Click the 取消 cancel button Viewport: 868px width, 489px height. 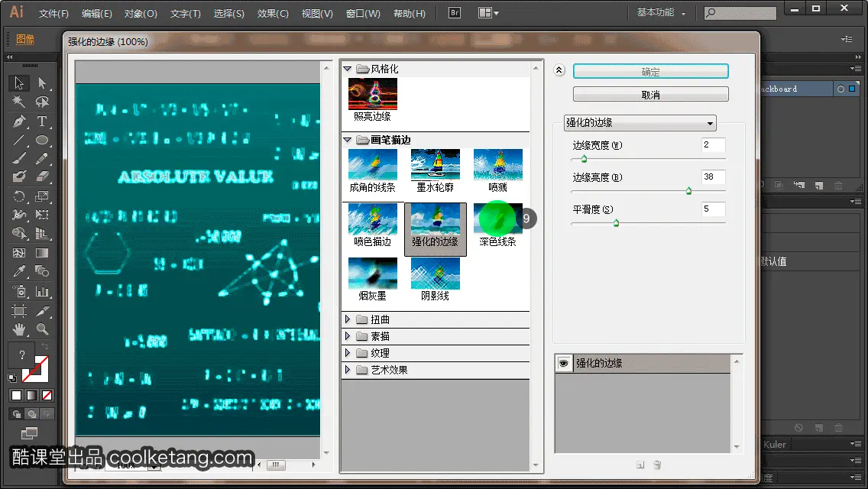[650, 95]
